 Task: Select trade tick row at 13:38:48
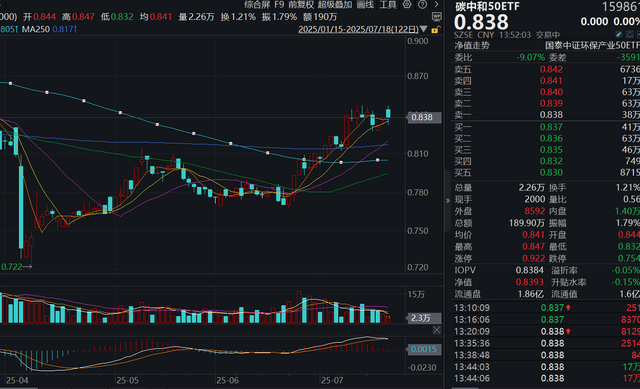point(547,356)
